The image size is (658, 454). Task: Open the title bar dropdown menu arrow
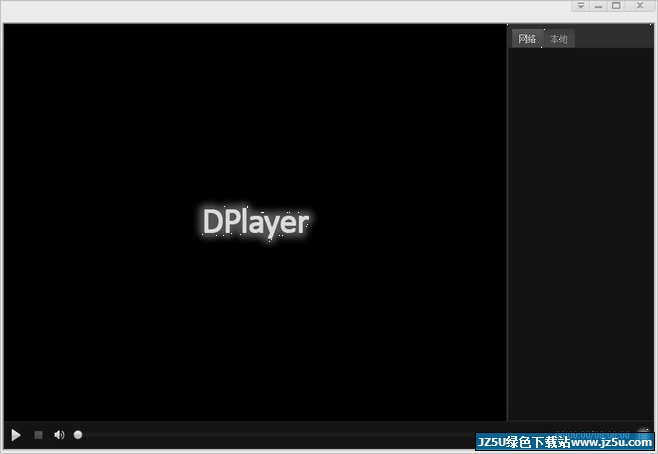(x=581, y=6)
